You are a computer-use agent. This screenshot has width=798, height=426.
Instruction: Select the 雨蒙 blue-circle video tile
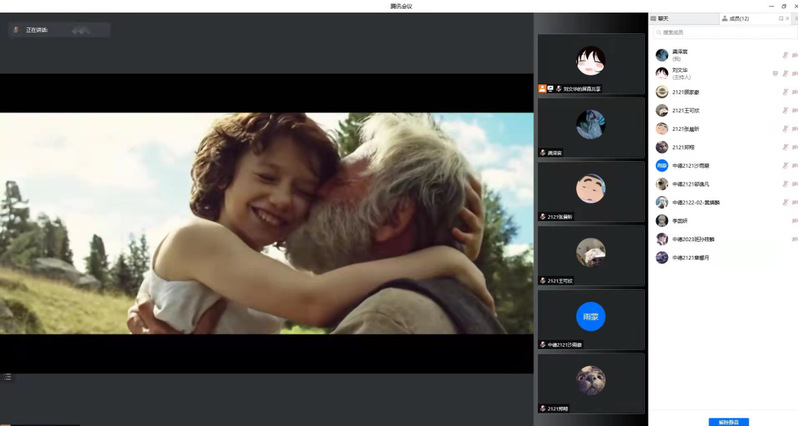pos(590,318)
